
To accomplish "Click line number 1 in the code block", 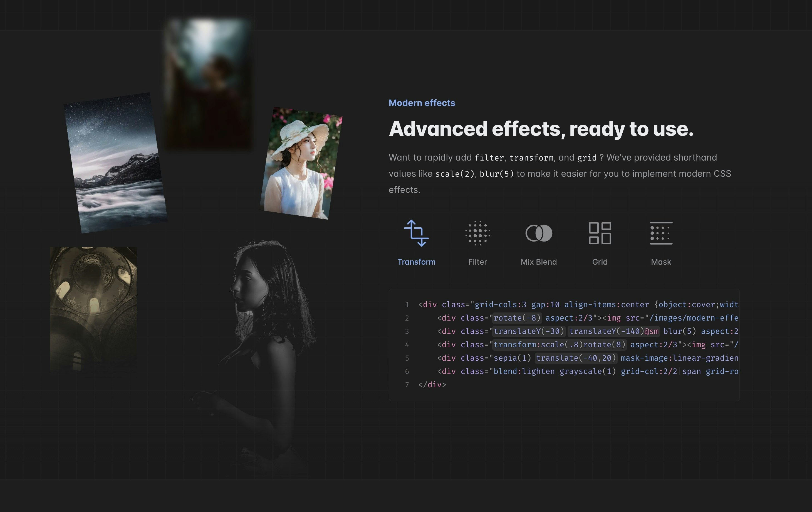I will (407, 305).
